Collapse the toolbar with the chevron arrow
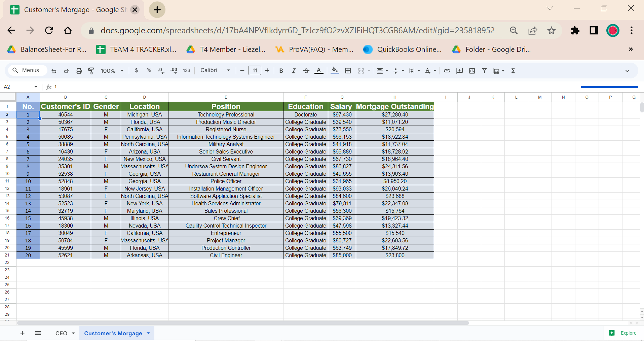The height and width of the screenshot is (341, 644). click(x=627, y=71)
